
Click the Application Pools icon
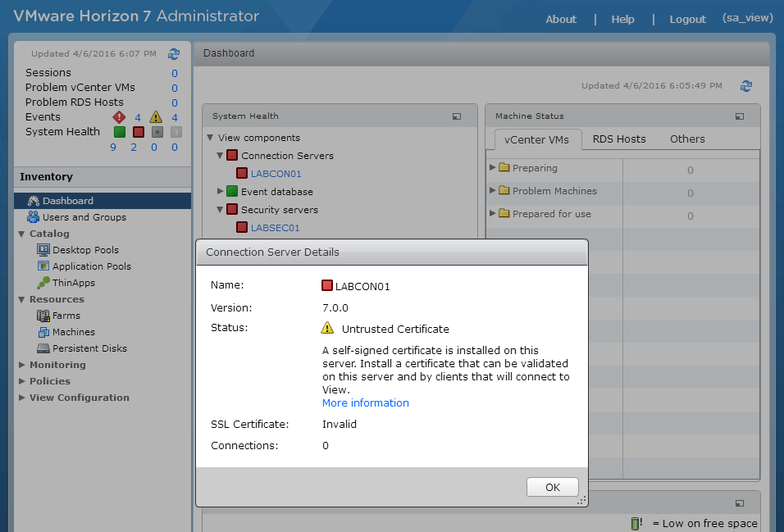pos(43,266)
